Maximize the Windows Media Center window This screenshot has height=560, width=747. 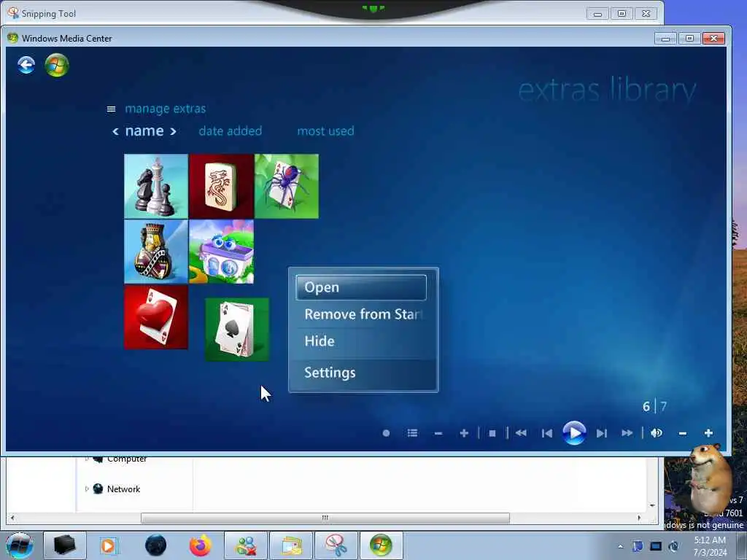[689, 39]
